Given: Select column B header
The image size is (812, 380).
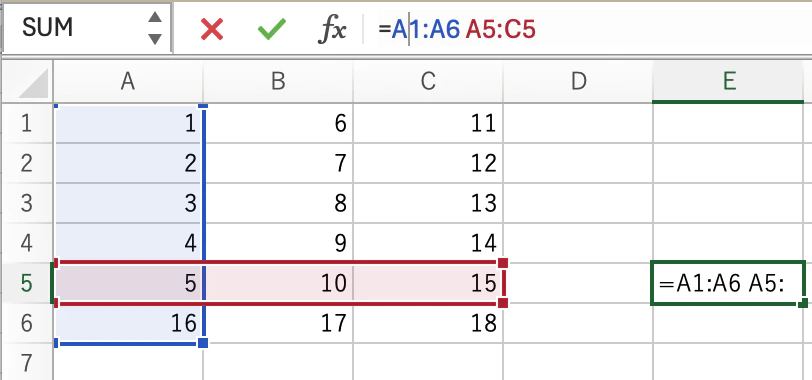Looking at the screenshot, I should coord(278,81).
